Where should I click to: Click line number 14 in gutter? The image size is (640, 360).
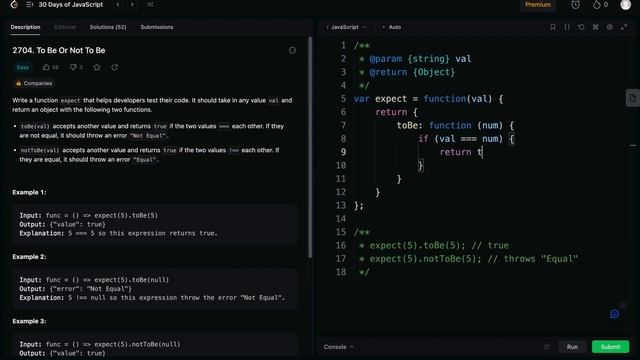pyautogui.click(x=341, y=219)
